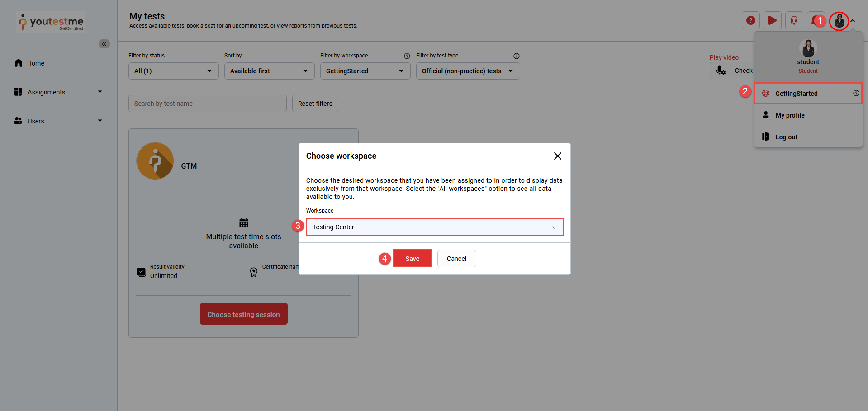Toggle the Result validity checkbox

pos(142,272)
